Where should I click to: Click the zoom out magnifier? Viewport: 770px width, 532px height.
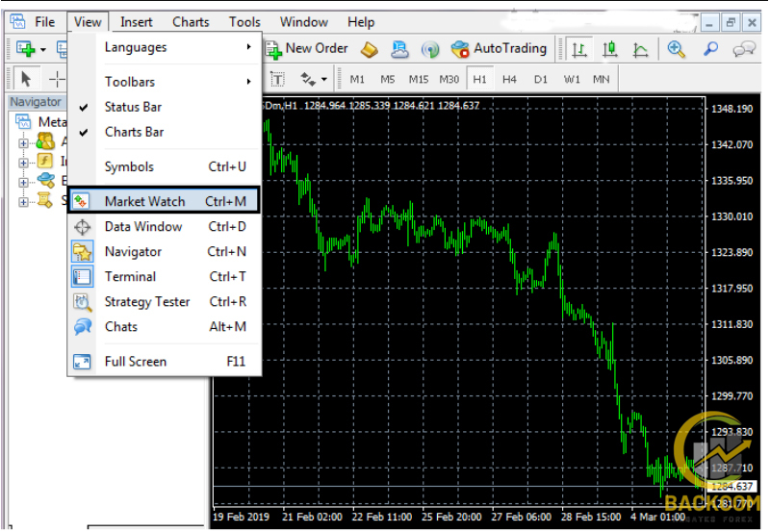pyautogui.click(x=710, y=49)
